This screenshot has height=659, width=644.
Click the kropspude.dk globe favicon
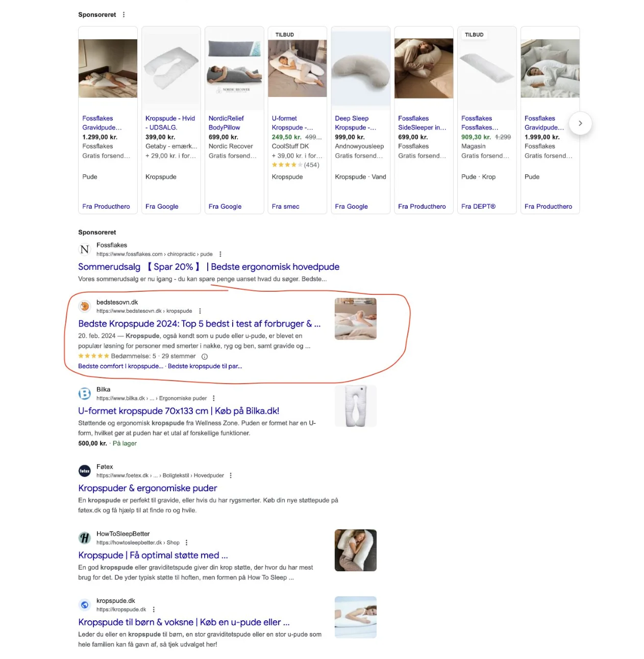click(x=85, y=605)
